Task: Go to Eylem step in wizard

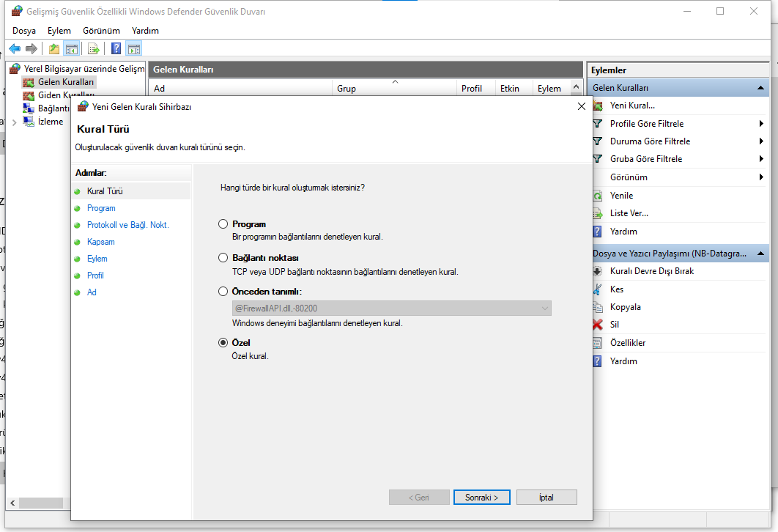Action: 97,259
